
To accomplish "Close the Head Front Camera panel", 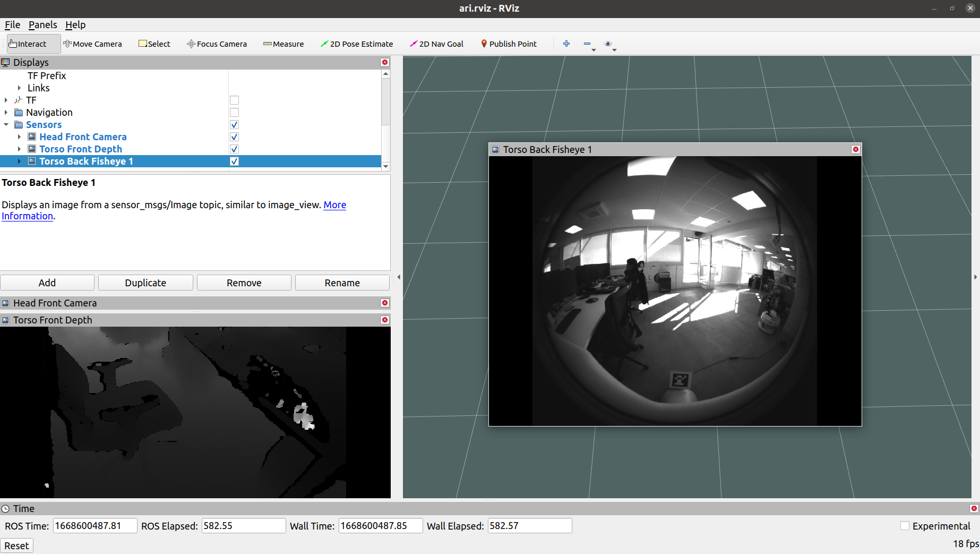I will pyautogui.click(x=385, y=303).
